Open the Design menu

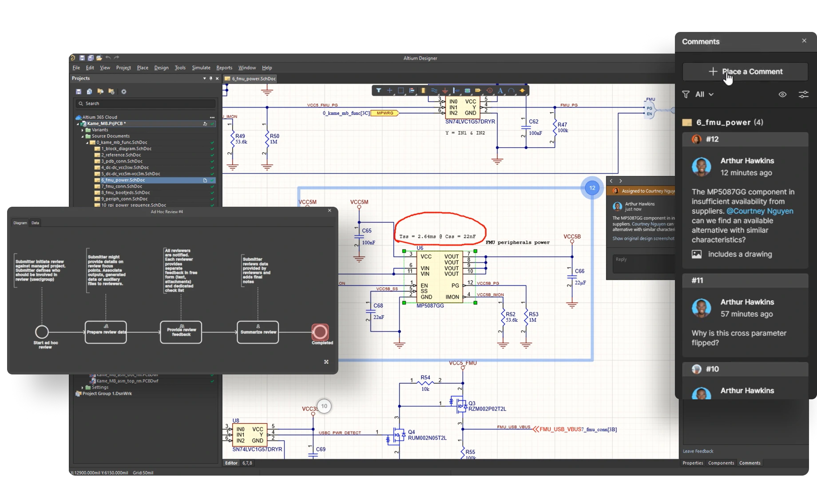click(x=161, y=68)
